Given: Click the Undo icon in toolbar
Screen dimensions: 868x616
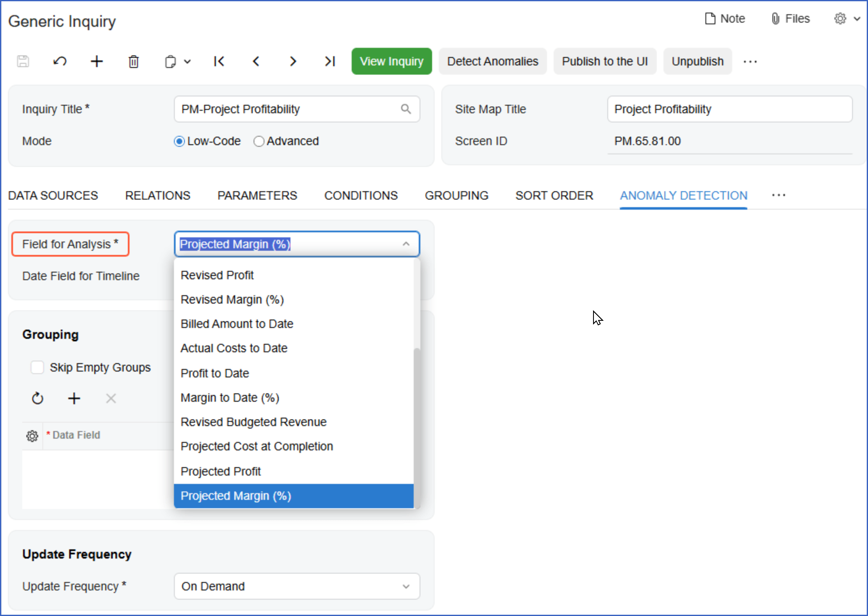Looking at the screenshot, I should click(x=60, y=62).
